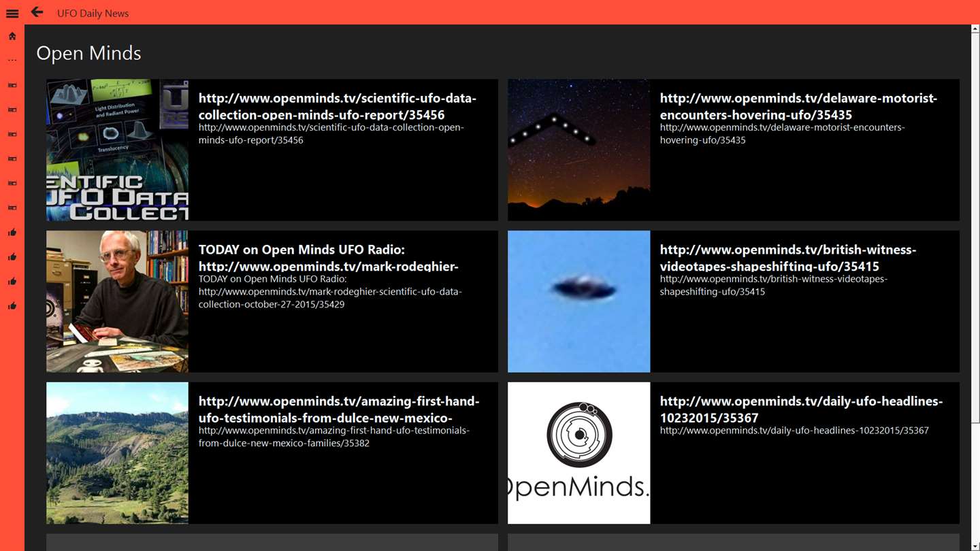Open the boomerang UFO night sky thumbnail
This screenshot has width=980, height=551.
(579, 150)
